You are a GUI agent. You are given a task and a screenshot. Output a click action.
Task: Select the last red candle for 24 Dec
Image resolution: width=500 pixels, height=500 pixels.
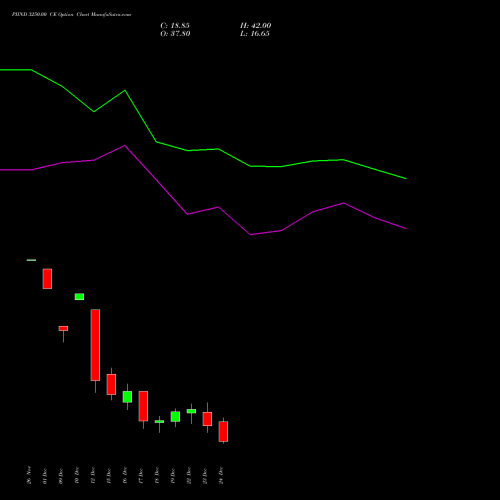tap(223, 431)
